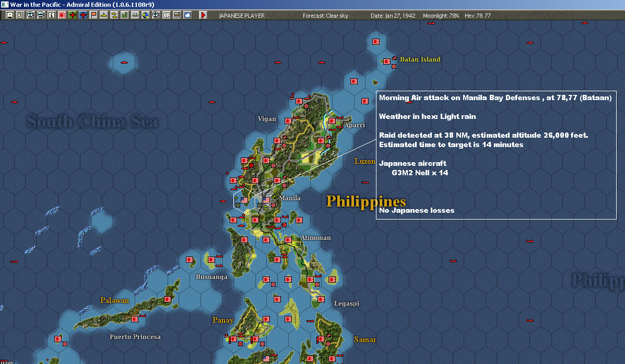Click the large Philippines map label
This screenshot has width=625, height=364.
[366, 201]
